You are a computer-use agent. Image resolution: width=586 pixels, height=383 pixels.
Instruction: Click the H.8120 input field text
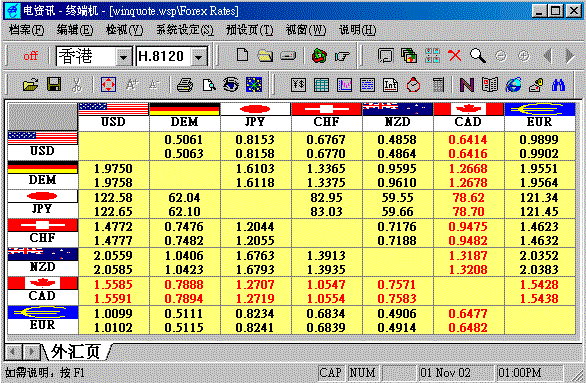161,56
